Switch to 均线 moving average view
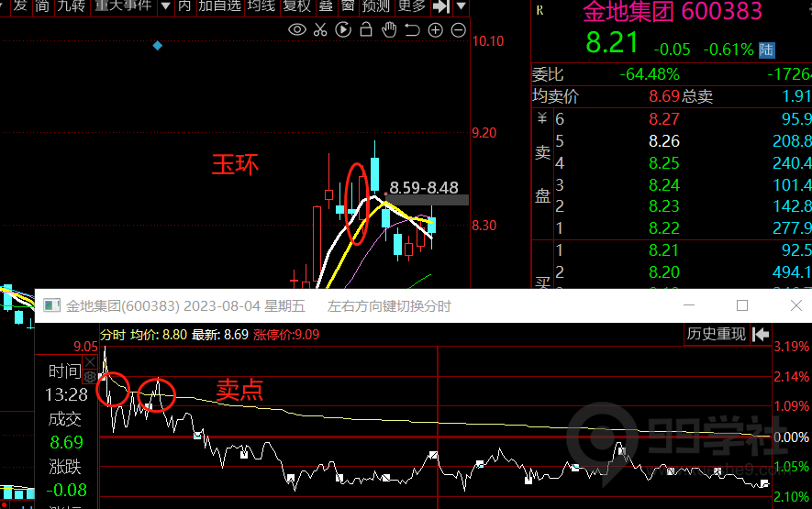 (261, 6)
